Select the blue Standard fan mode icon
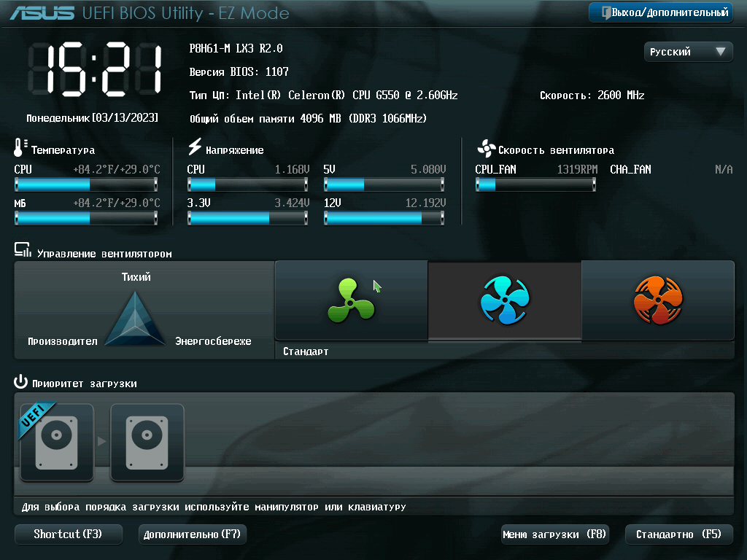The image size is (747, 560). click(505, 300)
